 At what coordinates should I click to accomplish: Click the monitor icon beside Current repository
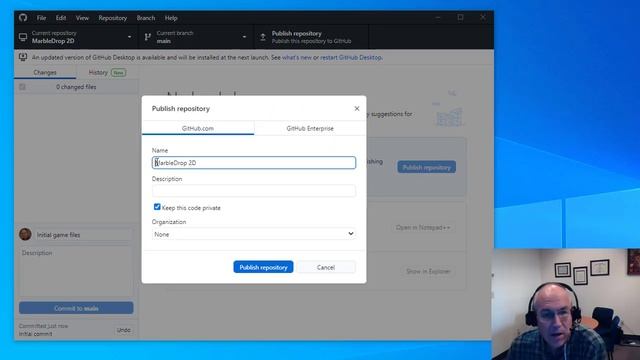coord(23,37)
